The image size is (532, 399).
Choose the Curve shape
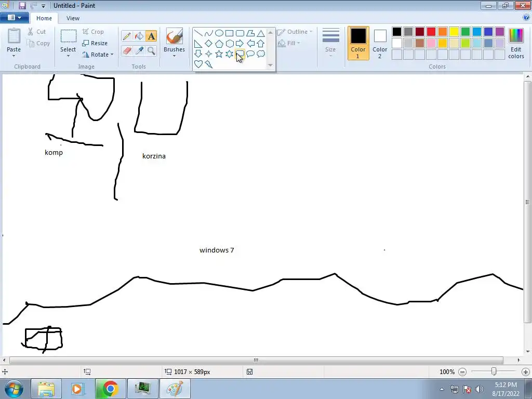point(209,33)
